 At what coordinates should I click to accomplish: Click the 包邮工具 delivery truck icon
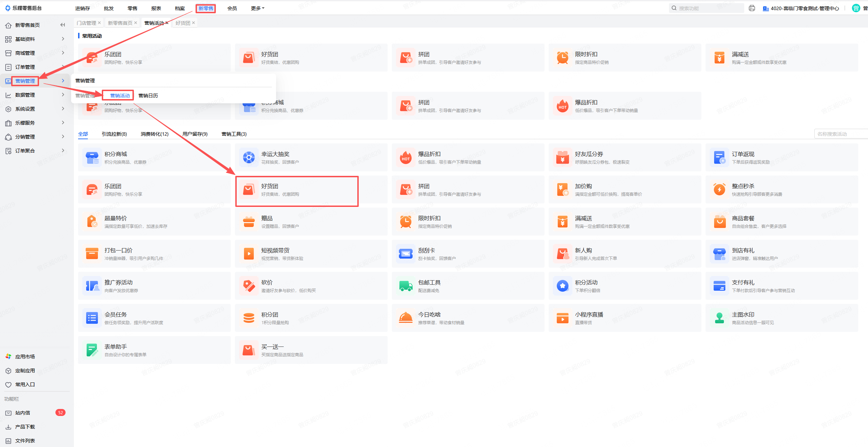[x=406, y=286]
